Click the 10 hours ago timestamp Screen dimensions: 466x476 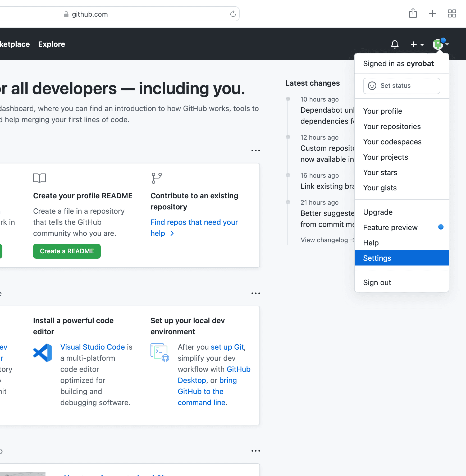(x=319, y=99)
